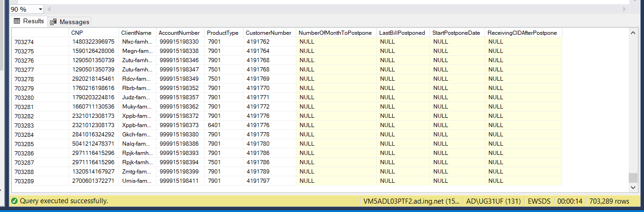Select the CNP column header
Viewport: 644px width, 212px height.
(77, 33)
